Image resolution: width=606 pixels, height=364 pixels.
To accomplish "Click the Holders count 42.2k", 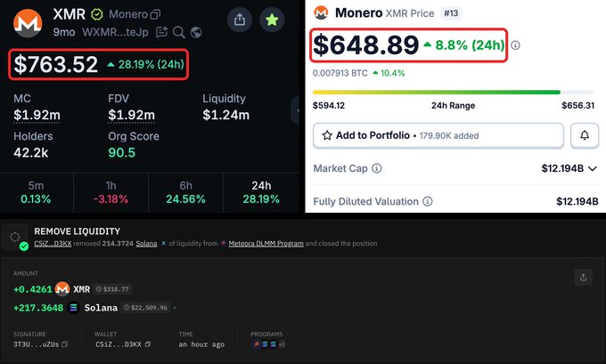I will 31,153.
